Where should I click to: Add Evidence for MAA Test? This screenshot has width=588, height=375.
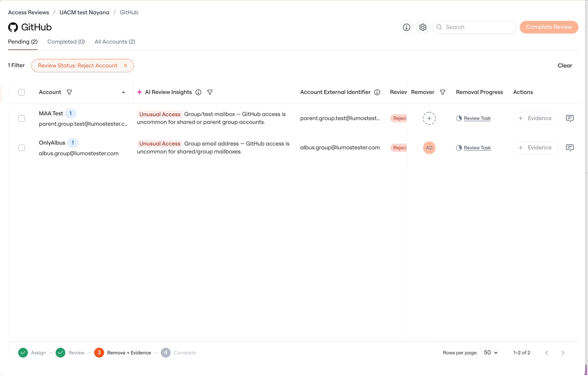(535, 118)
